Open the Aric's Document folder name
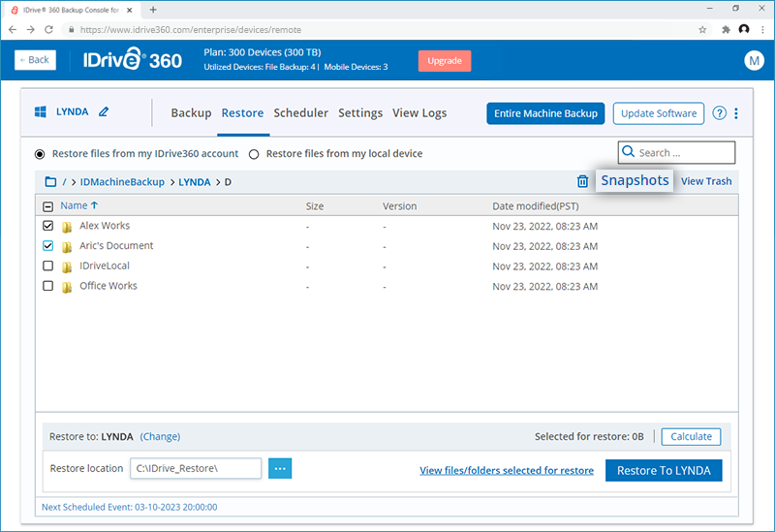775x532 pixels. [x=116, y=246]
